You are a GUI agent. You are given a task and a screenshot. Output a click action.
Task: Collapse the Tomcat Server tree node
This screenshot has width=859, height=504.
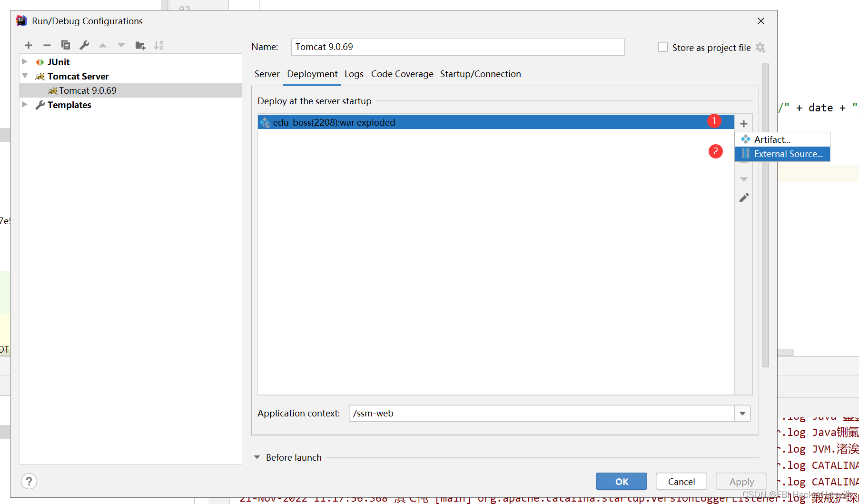click(25, 76)
